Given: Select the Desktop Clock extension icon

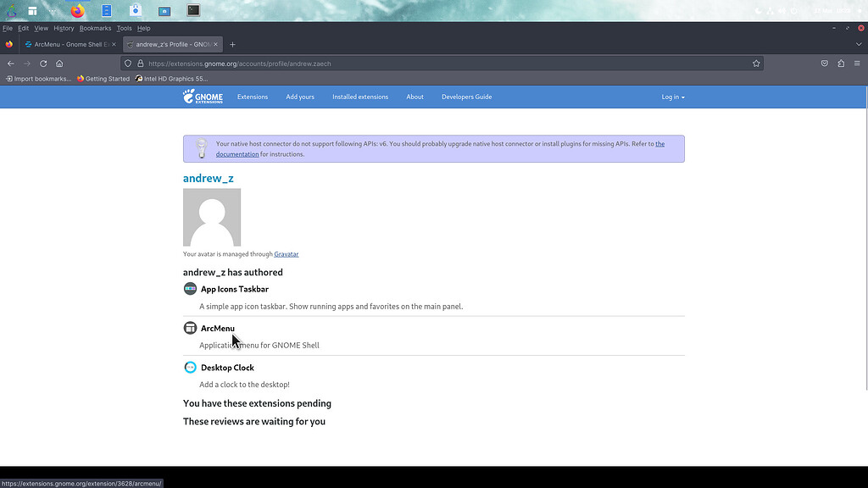Looking at the screenshot, I should [x=190, y=367].
